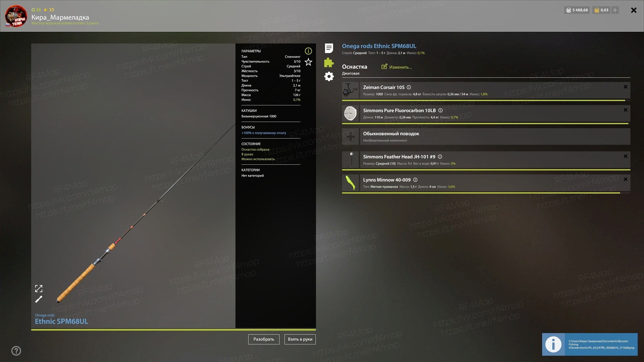The height and width of the screenshot is (362, 644).
Task: Remove Simmons Feather Head jig head
Action: [625, 156]
